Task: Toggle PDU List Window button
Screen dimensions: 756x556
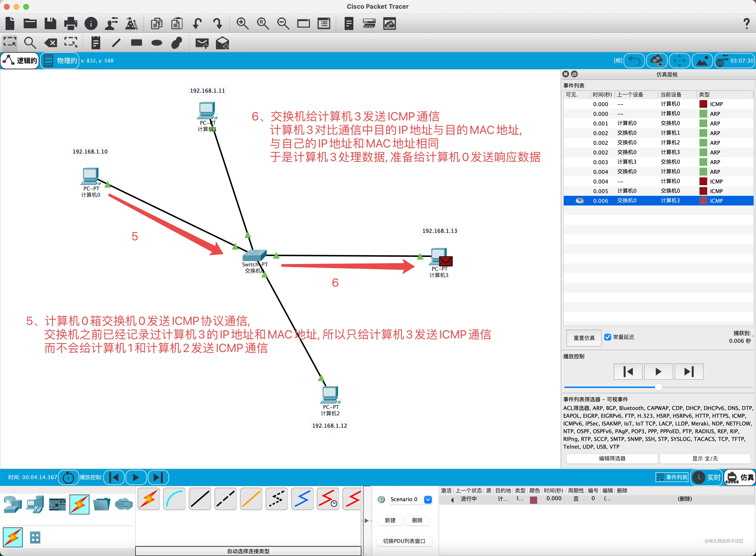Action: click(x=404, y=541)
